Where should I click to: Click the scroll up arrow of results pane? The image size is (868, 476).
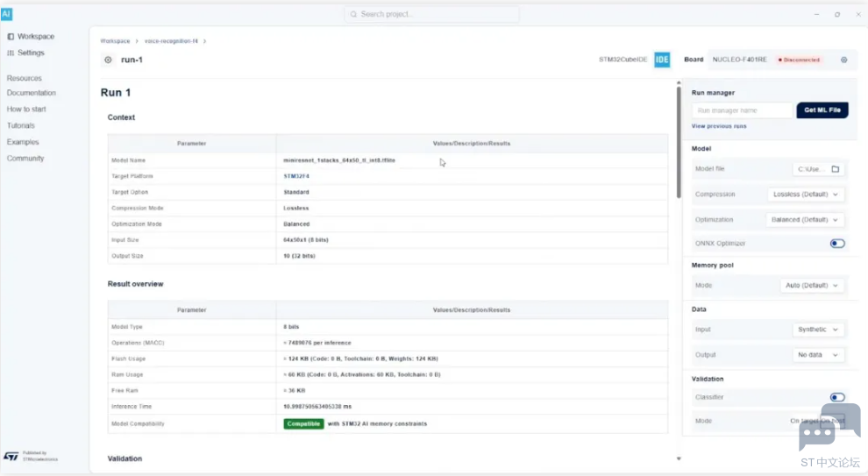pos(679,82)
